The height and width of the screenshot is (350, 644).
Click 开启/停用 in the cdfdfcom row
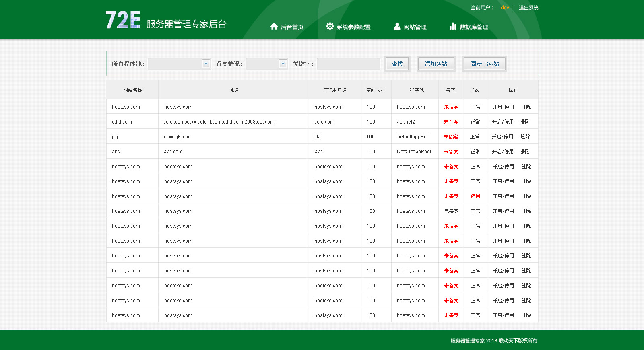pyautogui.click(x=503, y=122)
